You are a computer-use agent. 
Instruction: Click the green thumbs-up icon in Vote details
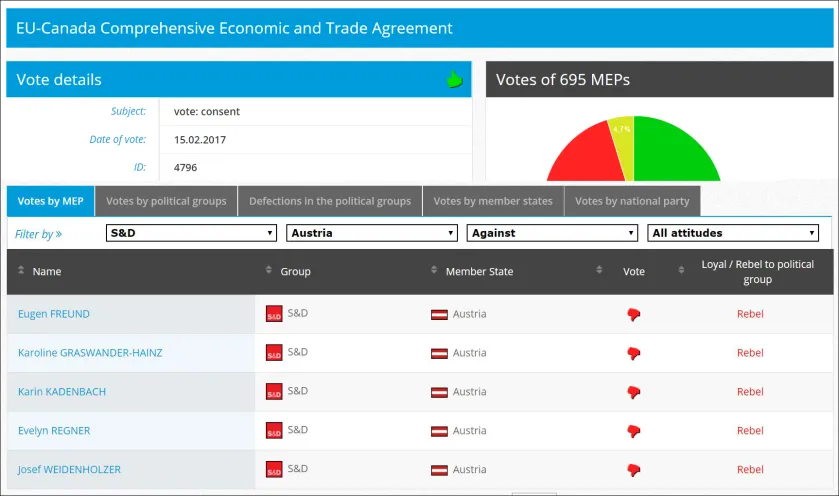point(454,80)
